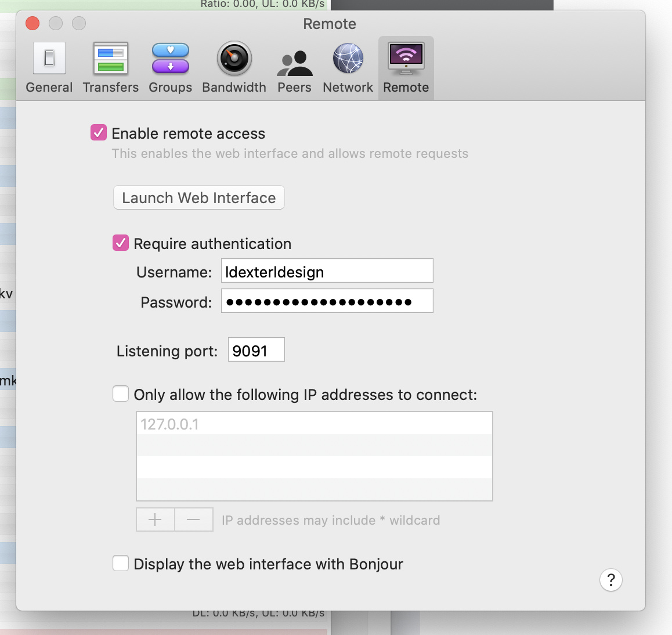The height and width of the screenshot is (635, 672).
Task: Open the Bandwidth speedometer pane
Action: tap(234, 68)
